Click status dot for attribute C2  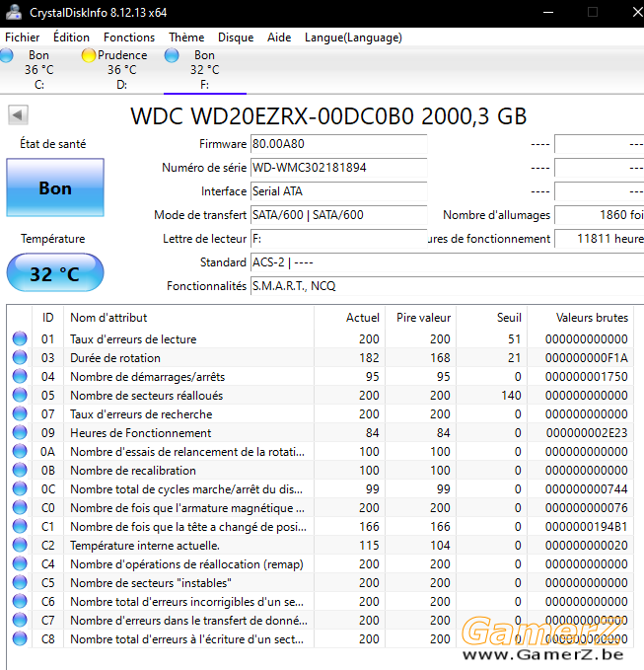[20, 545]
